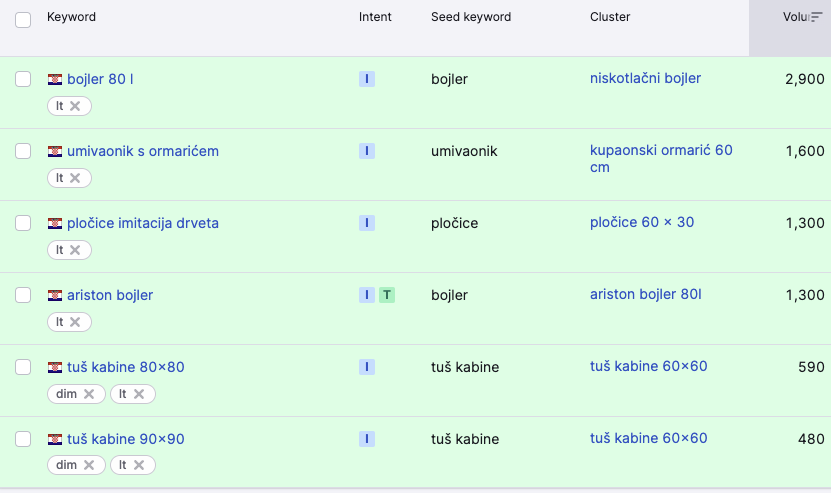Toggle the select-all checkbox in header
Image resolution: width=831 pixels, height=493 pixels.
(x=23, y=19)
